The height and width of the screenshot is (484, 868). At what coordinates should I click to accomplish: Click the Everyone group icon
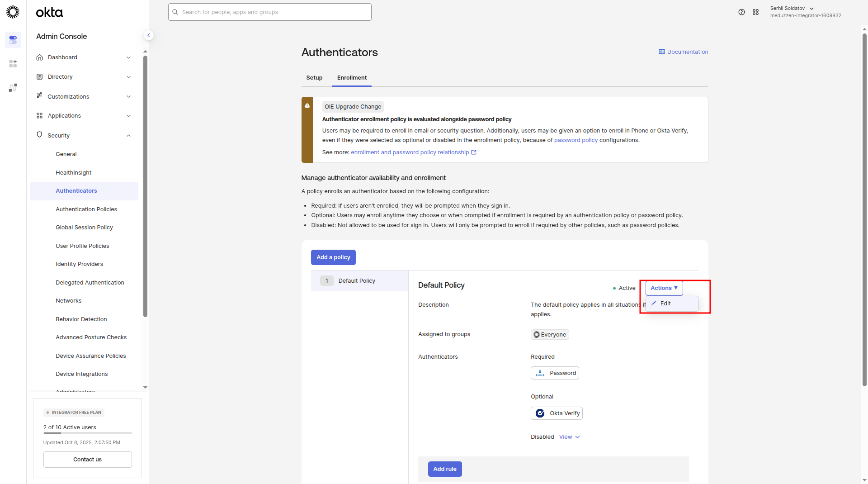[x=537, y=335]
